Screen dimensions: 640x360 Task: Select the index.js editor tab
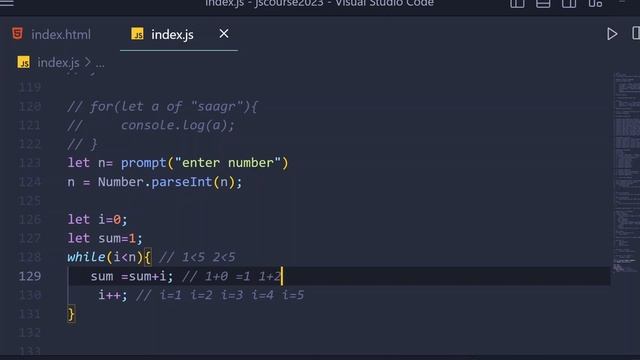[x=179, y=34]
